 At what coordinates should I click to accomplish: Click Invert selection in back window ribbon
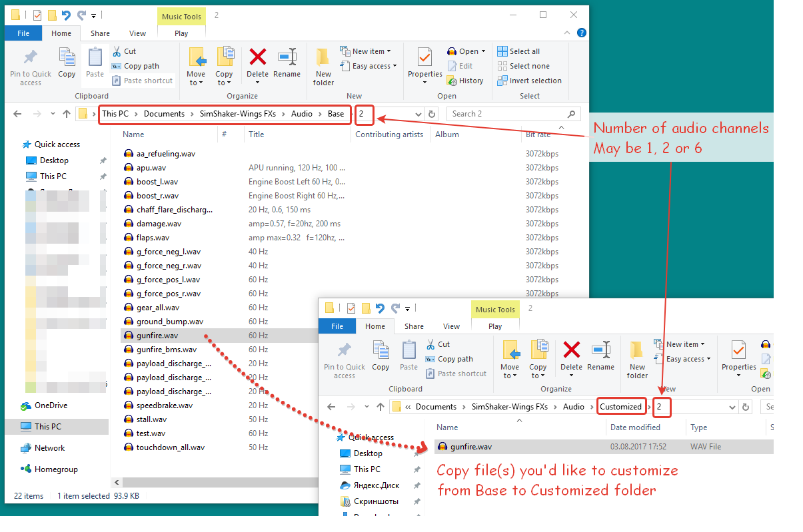click(x=529, y=81)
